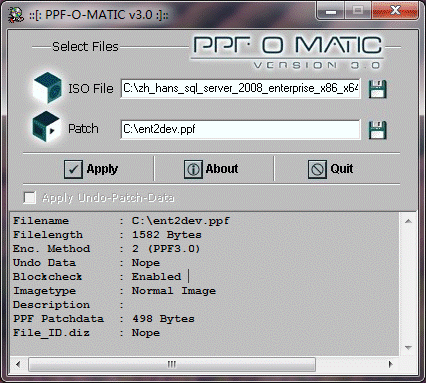Focus the ISO File path field
Viewport: 426px width, 383px height.
240,88
